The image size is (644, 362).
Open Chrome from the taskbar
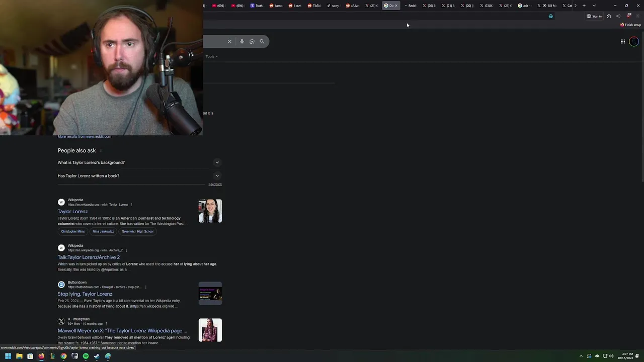pos(63,356)
